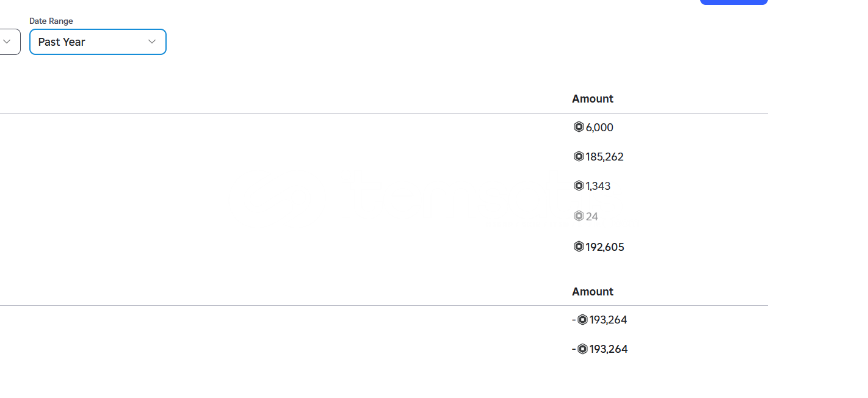Click the 1,343 amount value
The image size is (868, 398).
(598, 186)
